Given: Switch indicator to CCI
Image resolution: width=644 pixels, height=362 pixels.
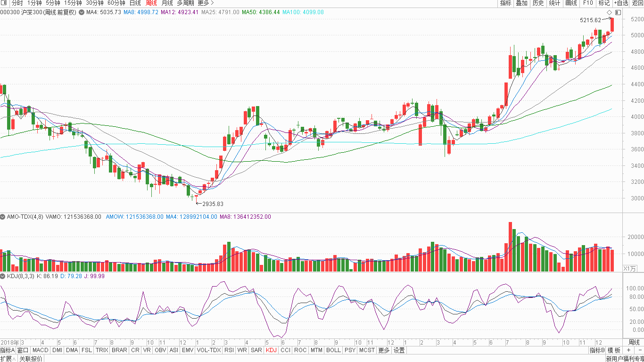Looking at the screenshot, I should [286, 350].
